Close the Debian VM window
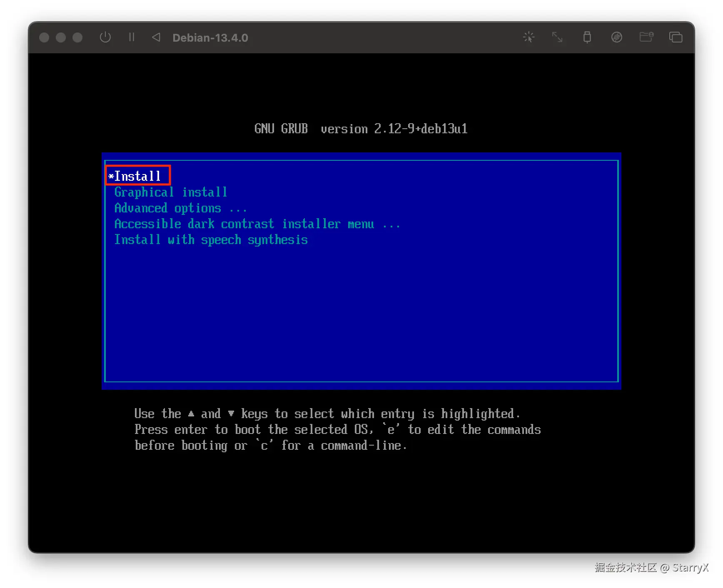Viewport: 723px width, 588px height. [x=44, y=37]
